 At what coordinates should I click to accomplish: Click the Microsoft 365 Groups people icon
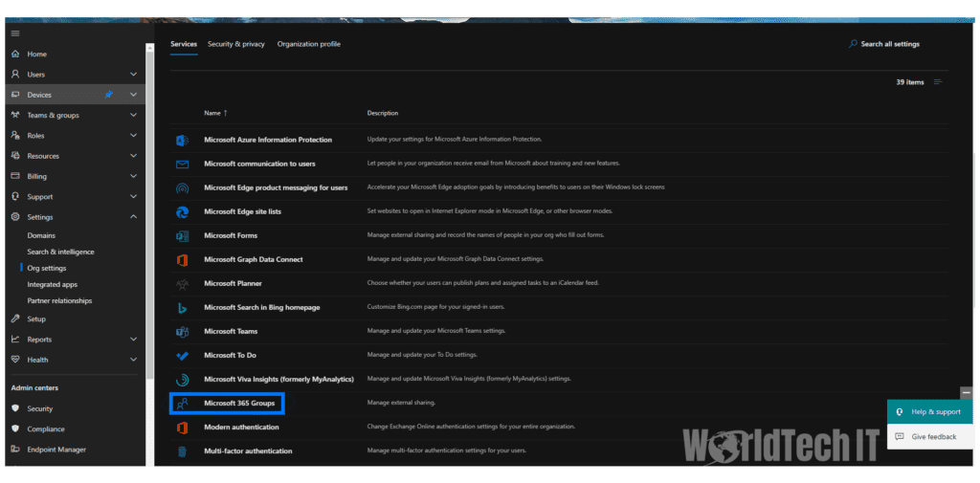tap(182, 404)
